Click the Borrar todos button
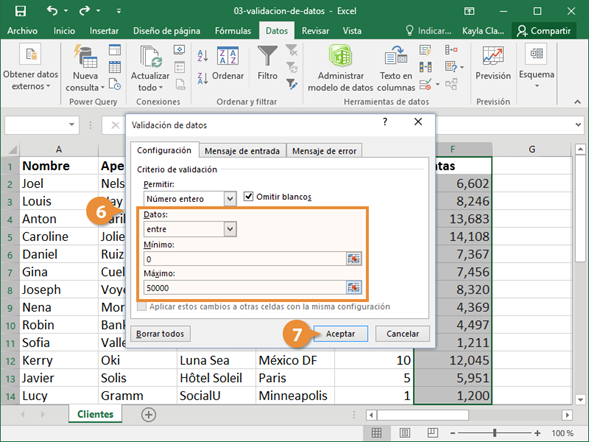The height and width of the screenshot is (442, 589). coord(160,333)
